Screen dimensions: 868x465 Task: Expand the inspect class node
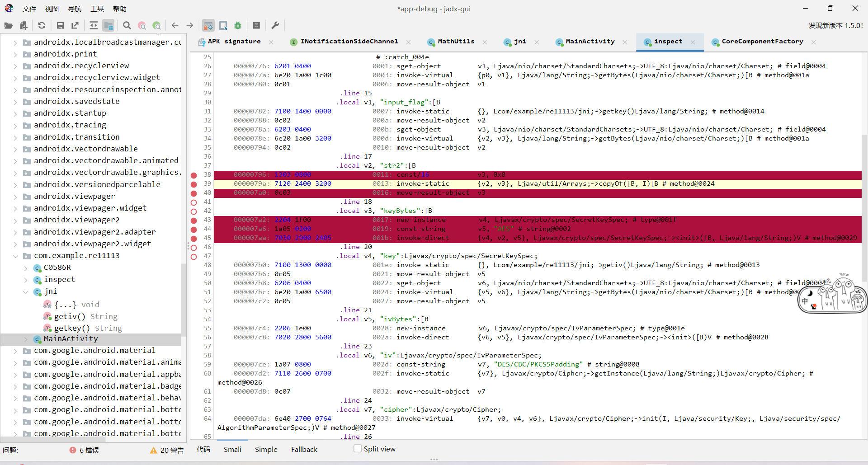click(x=26, y=280)
